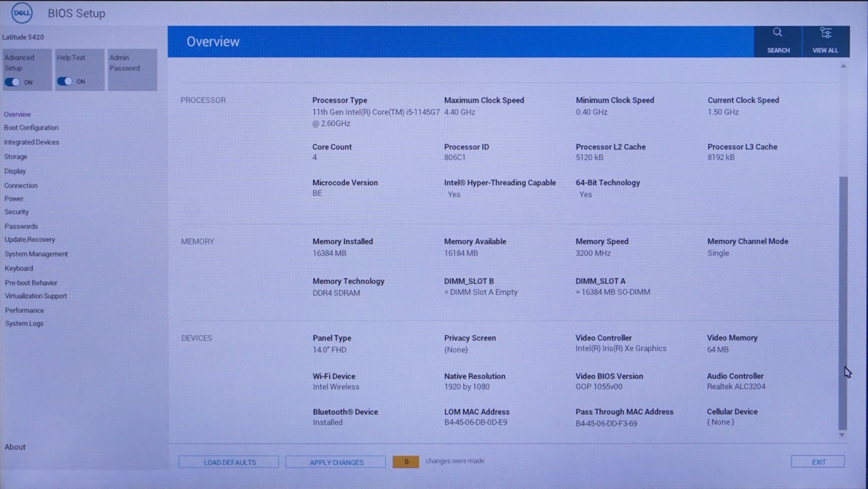Open Pre-boot Behavior settings
This screenshot has width=868, height=489.
tap(31, 282)
